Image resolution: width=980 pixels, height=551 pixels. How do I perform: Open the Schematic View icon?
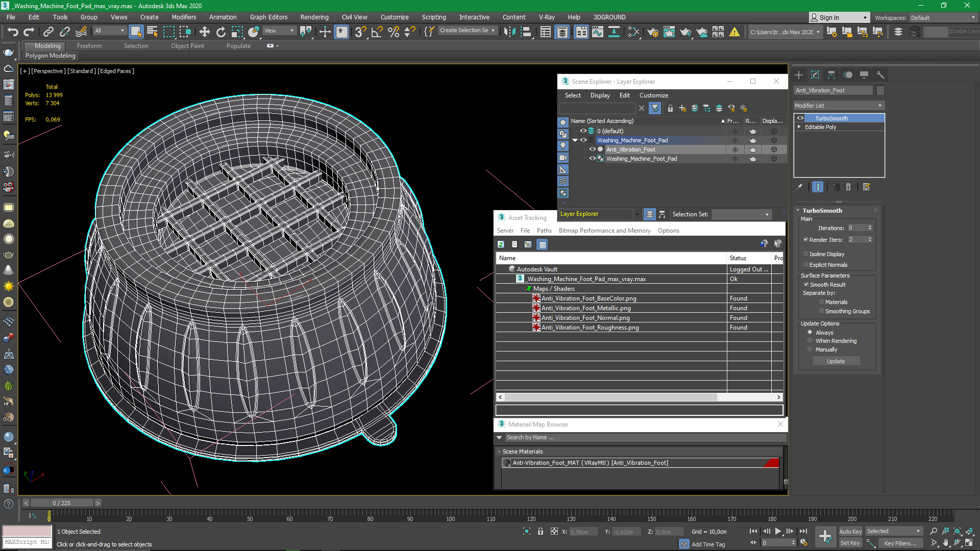click(x=633, y=32)
